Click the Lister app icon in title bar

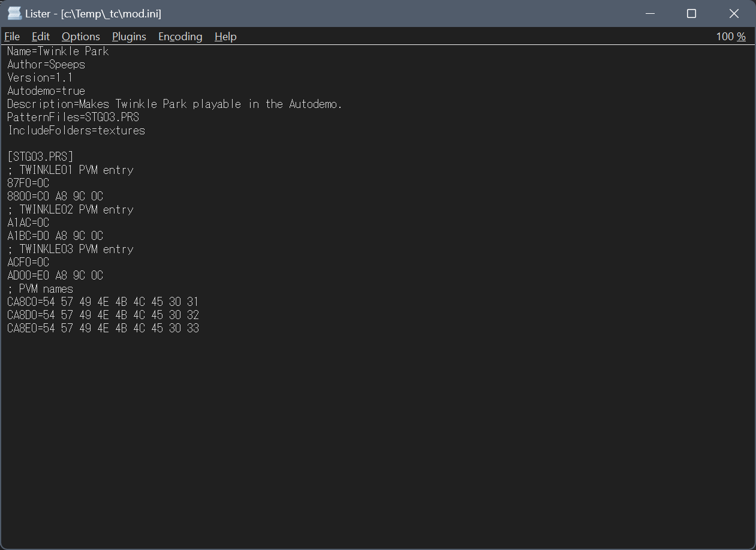14,13
